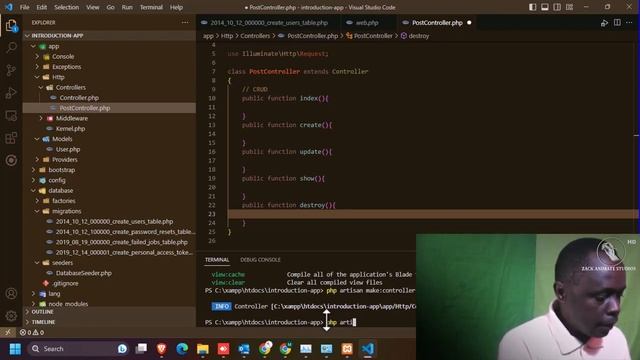This screenshot has width=640, height=360.
Task: Open the Edit menu
Action: pos(42,7)
